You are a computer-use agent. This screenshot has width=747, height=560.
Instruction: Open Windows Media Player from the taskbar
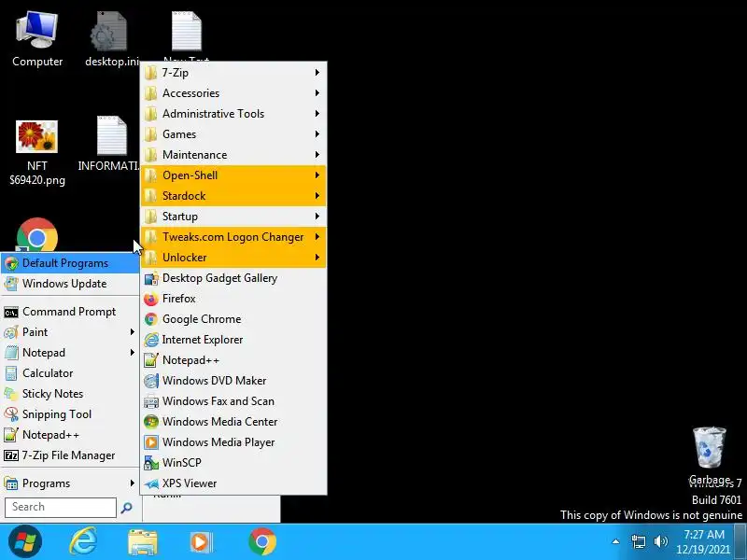coord(201,542)
